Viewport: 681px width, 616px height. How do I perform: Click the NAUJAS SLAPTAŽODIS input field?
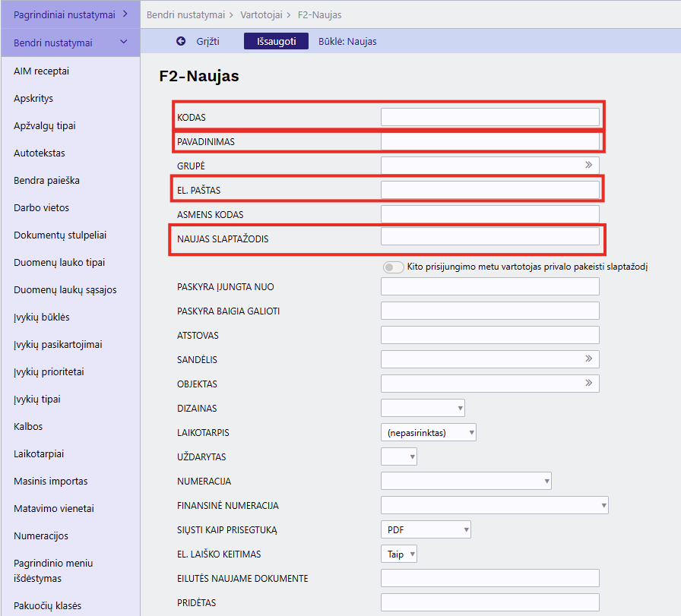pos(490,236)
